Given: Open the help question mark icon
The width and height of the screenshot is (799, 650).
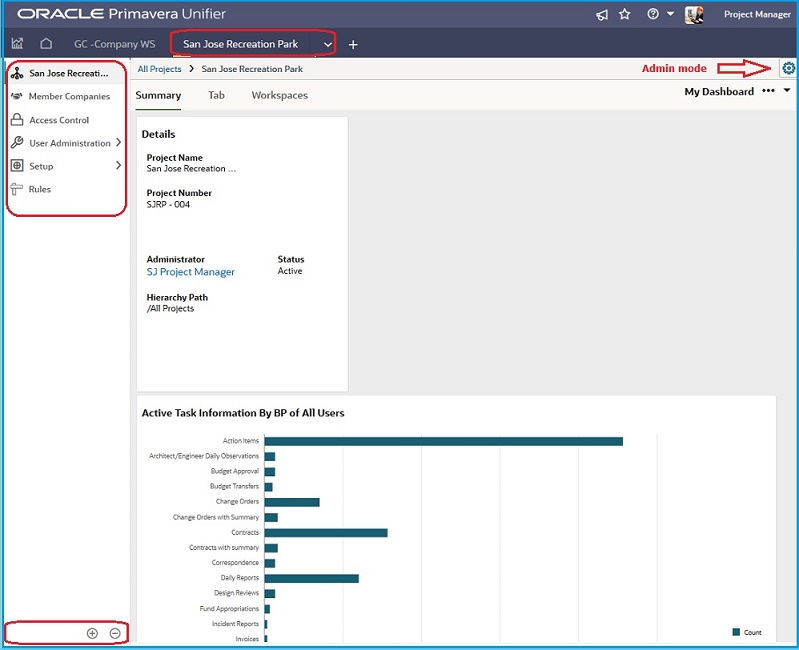Looking at the screenshot, I should click(x=653, y=14).
